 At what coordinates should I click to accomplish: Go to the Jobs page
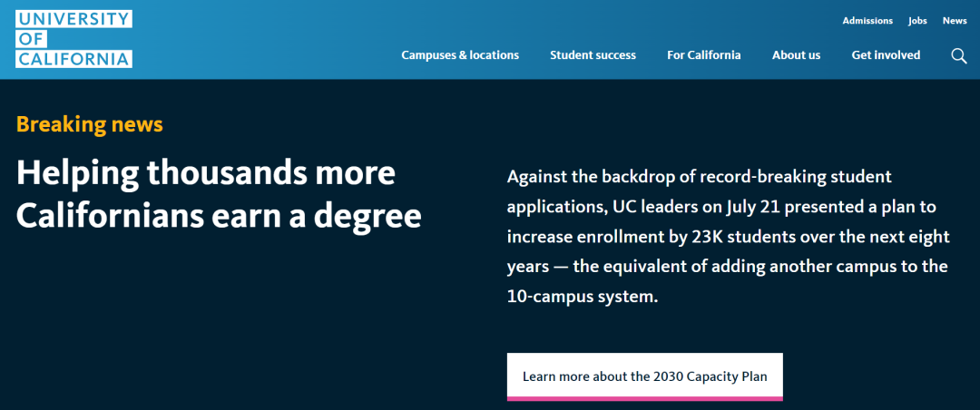(x=917, y=20)
